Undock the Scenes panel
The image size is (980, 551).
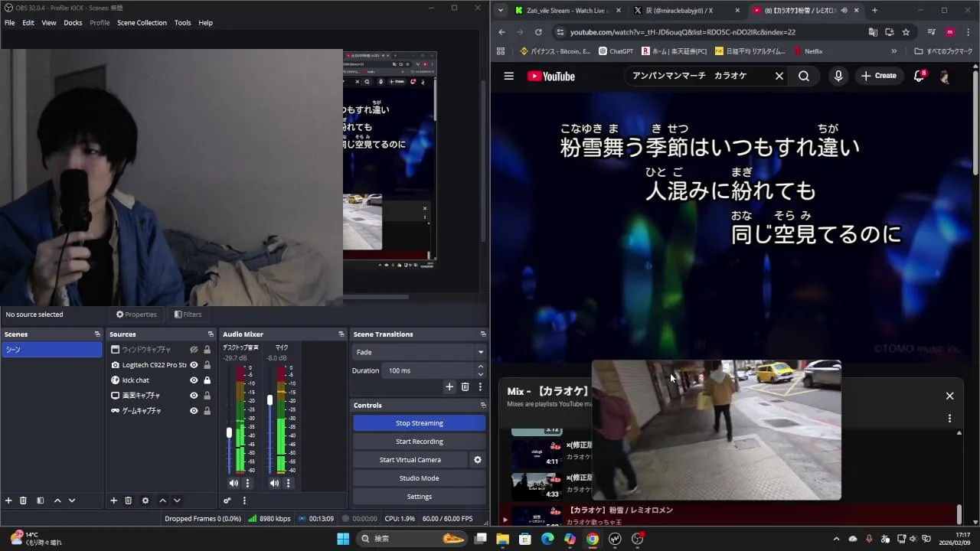97,334
